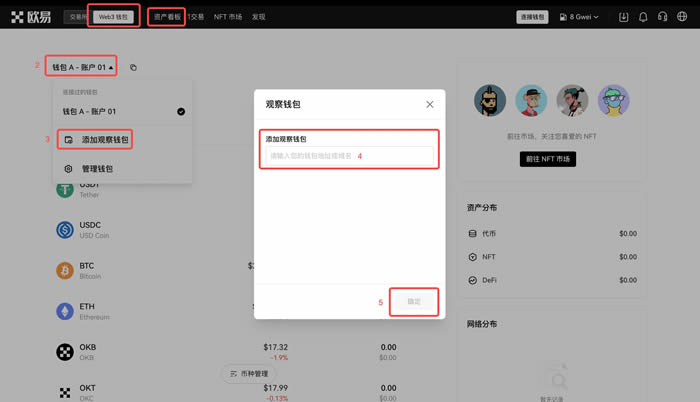
Task: Open the 资产看板 menu item
Action: [167, 17]
